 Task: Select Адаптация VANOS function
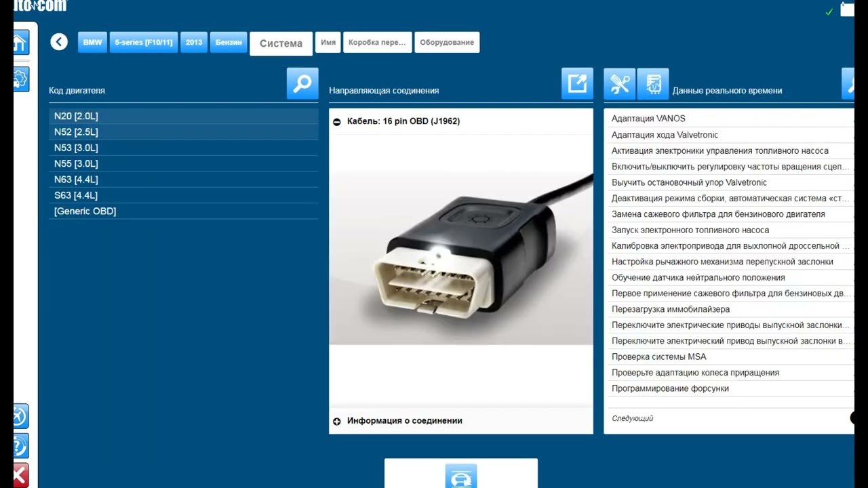pyautogui.click(x=729, y=119)
